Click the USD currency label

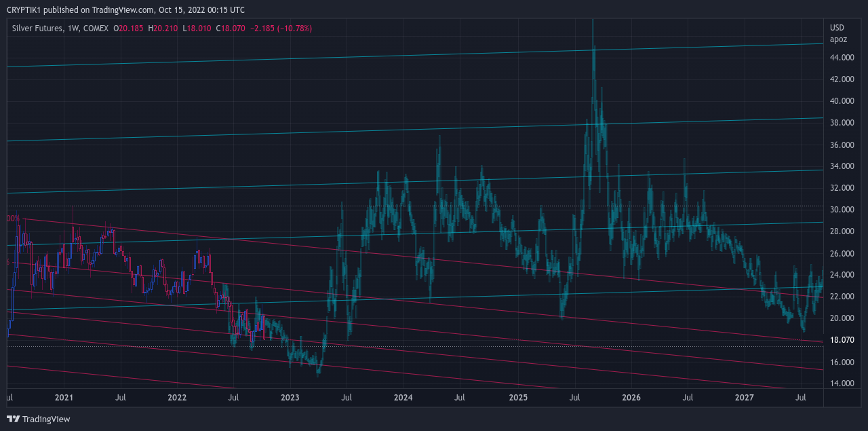pyautogui.click(x=837, y=28)
